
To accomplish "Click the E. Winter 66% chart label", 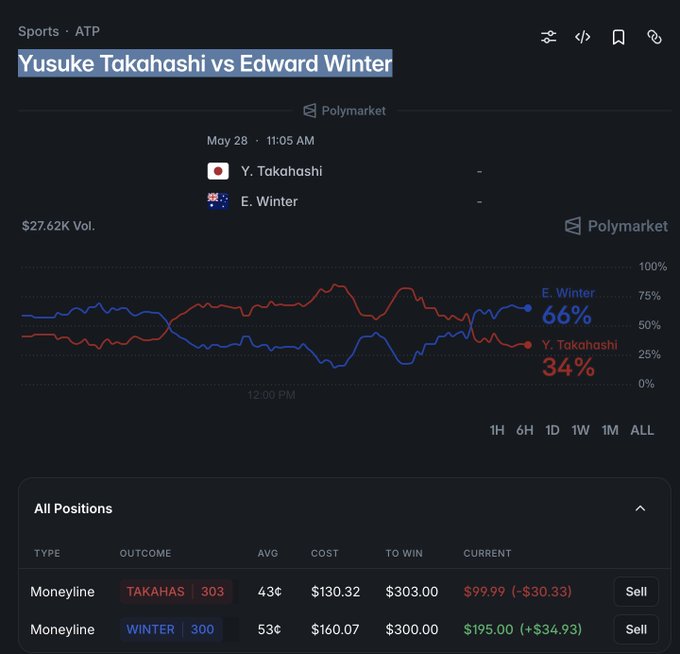I will tap(568, 307).
